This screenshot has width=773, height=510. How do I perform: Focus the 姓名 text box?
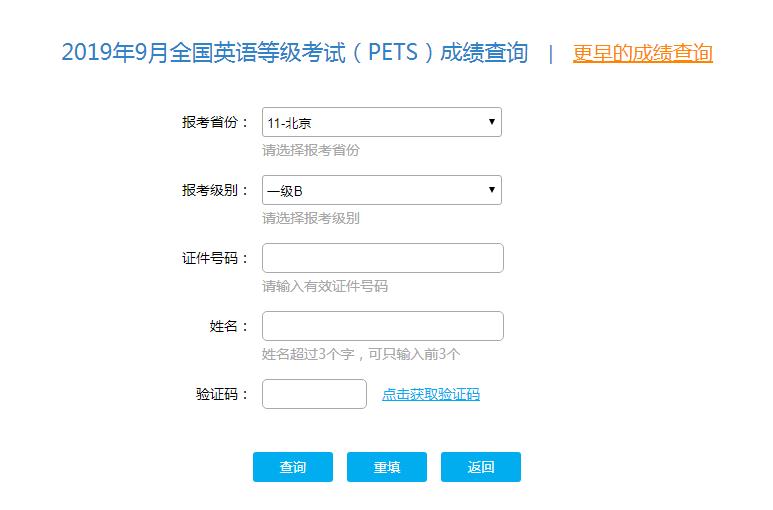(x=382, y=326)
